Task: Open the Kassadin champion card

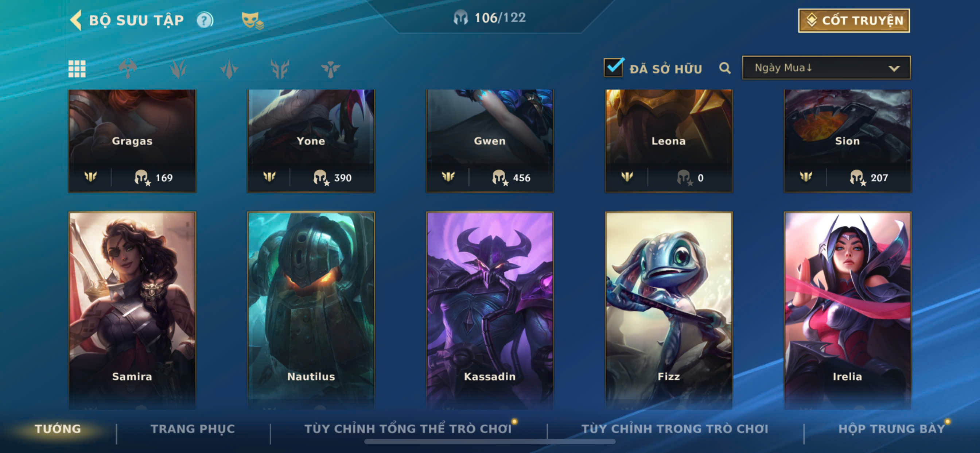Action: tap(490, 310)
